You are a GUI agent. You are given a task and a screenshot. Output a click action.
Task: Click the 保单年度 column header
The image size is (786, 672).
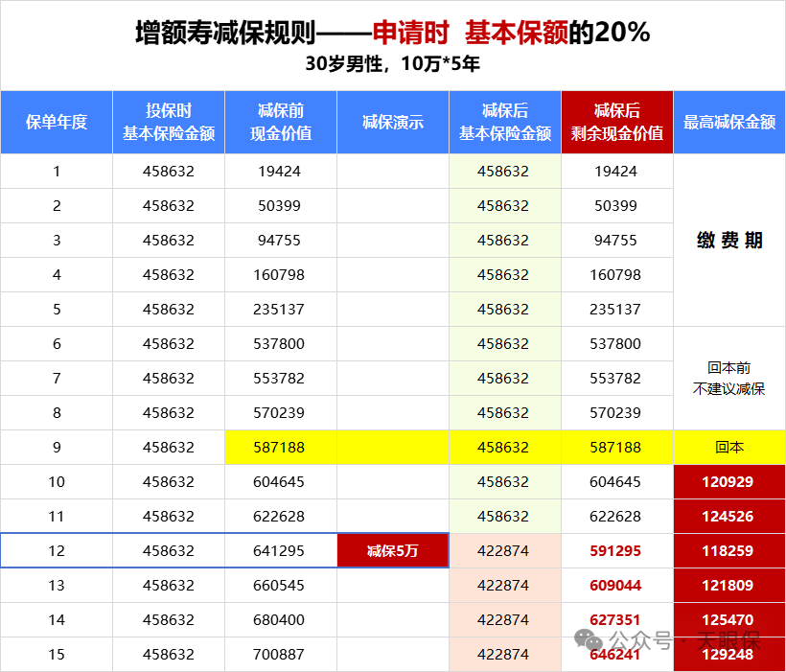pos(57,122)
